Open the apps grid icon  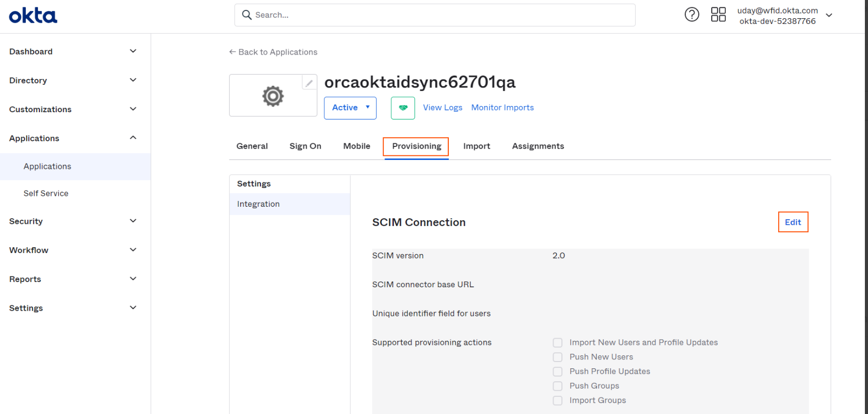[718, 15]
